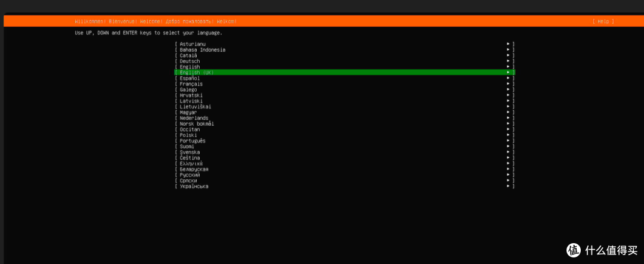Open the Help button in the header
644x264 pixels.
click(x=603, y=21)
